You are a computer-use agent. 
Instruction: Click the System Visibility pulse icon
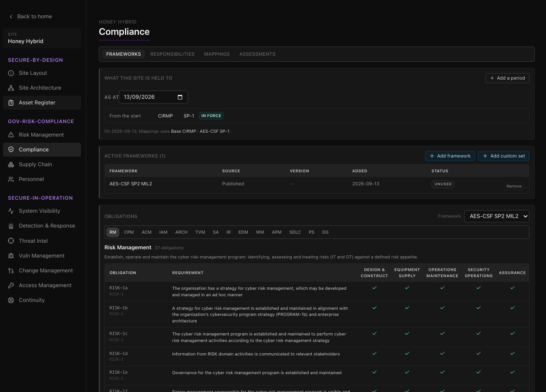tap(11, 211)
